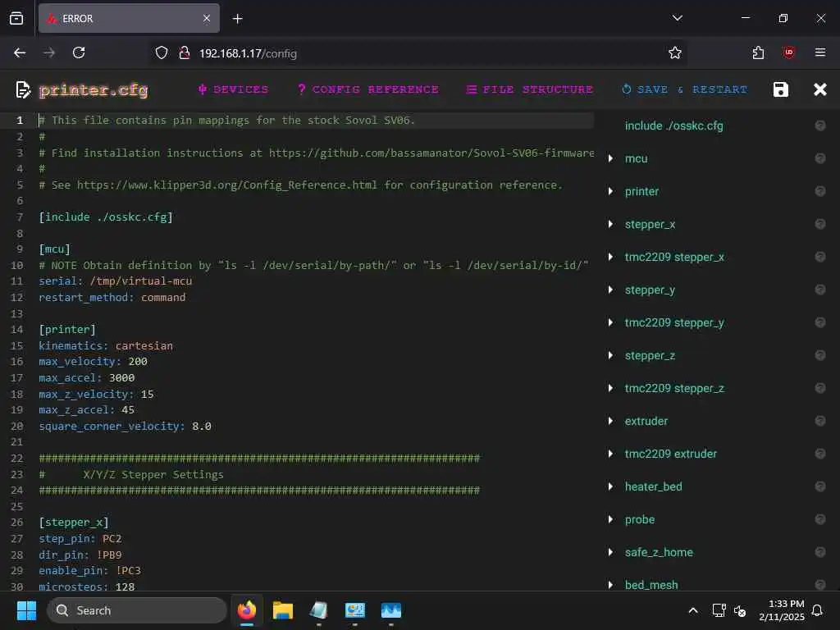Open File Explorer from taskbar

coord(283,610)
